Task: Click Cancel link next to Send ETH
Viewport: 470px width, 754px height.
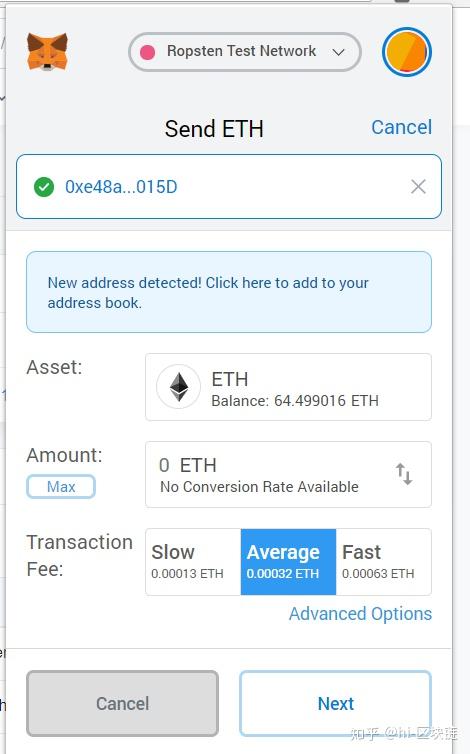Action: (402, 127)
